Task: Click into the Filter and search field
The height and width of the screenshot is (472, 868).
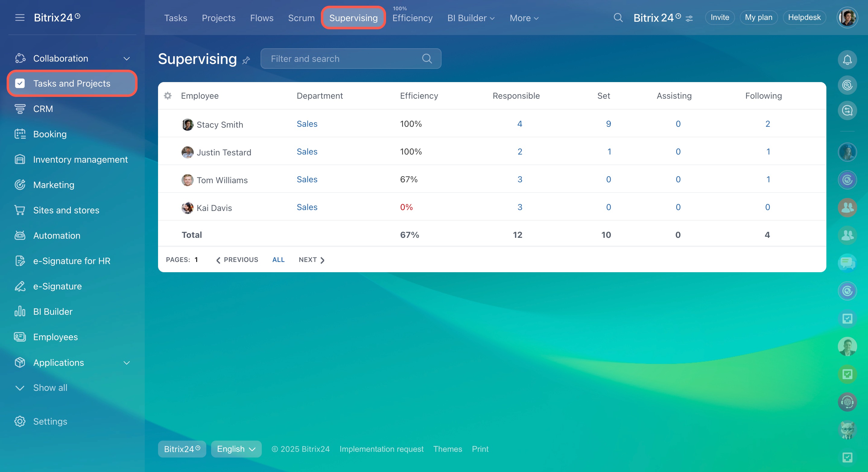Action: [x=351, y=59]
